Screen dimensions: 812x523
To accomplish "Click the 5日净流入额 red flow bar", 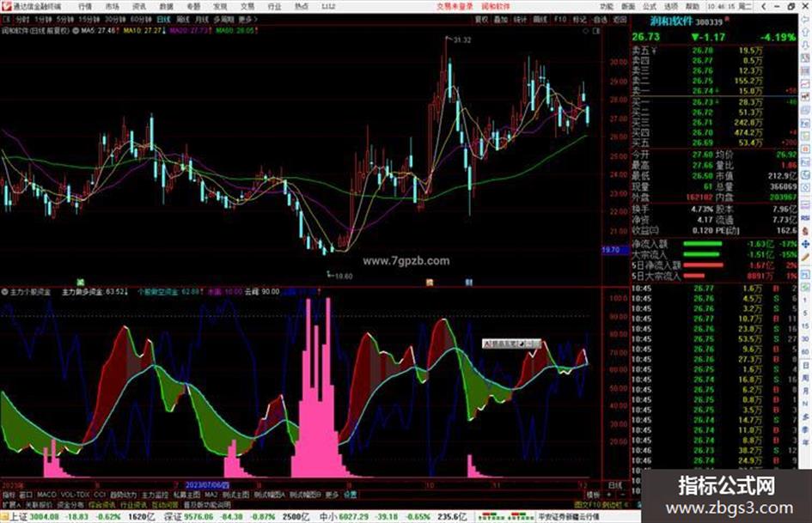I will (x=703, y=265).
